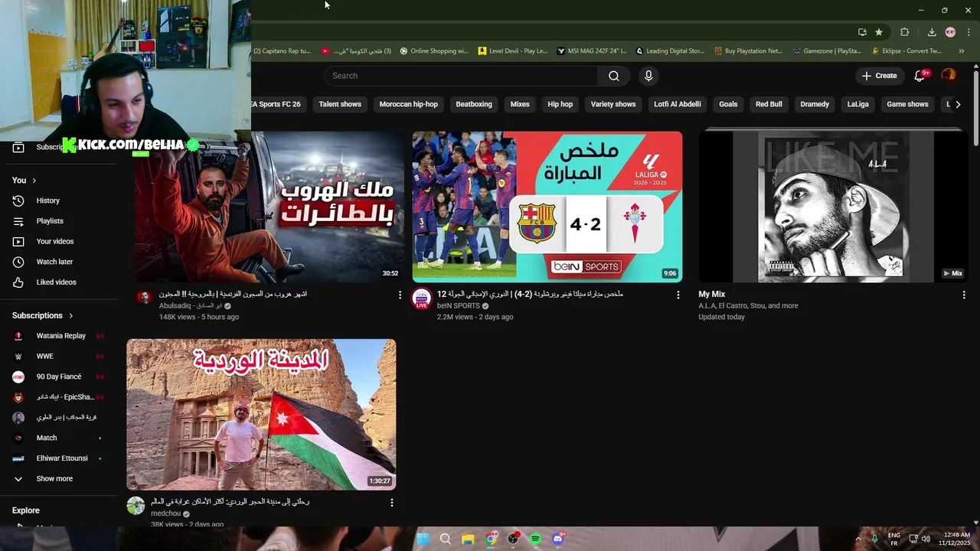
Task: Open Elhiwar Ettounsi channel
Action: pos(62,458)
